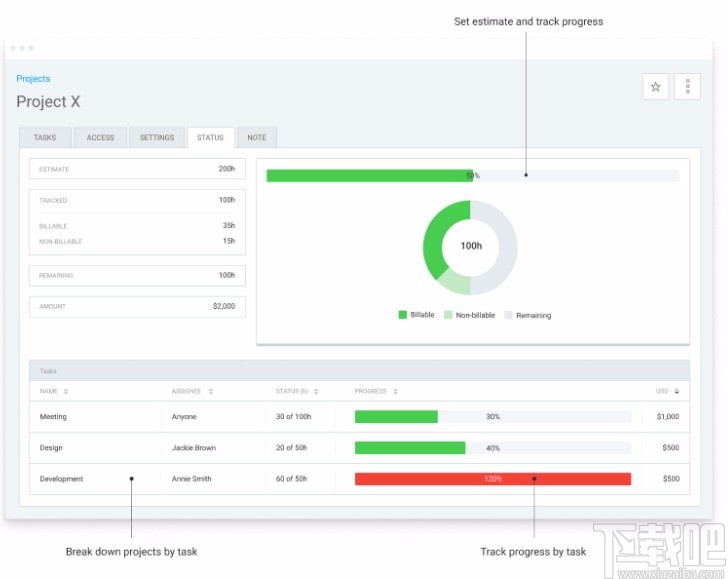Select the Meeting task row
This screenshot has width=728, height=579.
click(x=359, y=416)
